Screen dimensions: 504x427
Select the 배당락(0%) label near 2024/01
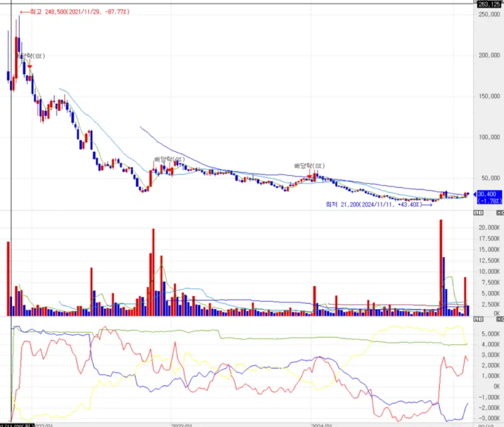coord(309,166)
